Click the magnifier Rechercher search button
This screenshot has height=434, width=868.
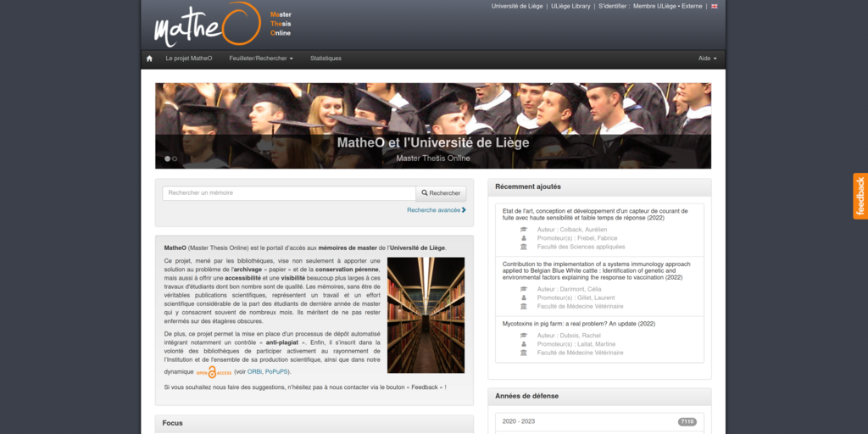pyautogui.click(x=441, y=193)
